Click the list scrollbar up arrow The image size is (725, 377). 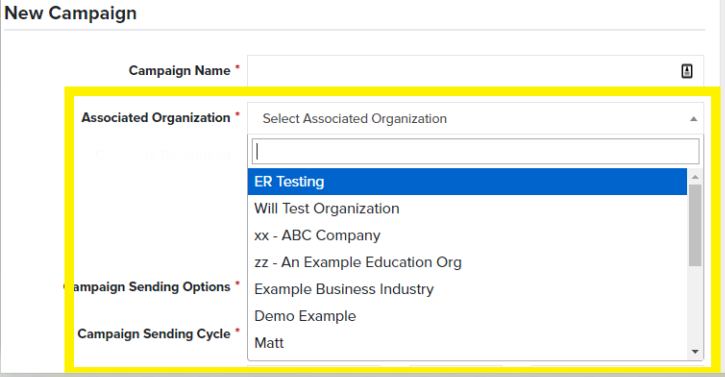coord(695,177)
